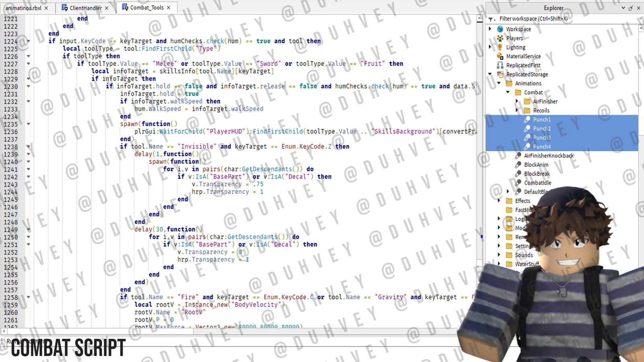Select the Players service
This screenshot has width=644, height=362.
pyautogui.click(x=515, y=38)
